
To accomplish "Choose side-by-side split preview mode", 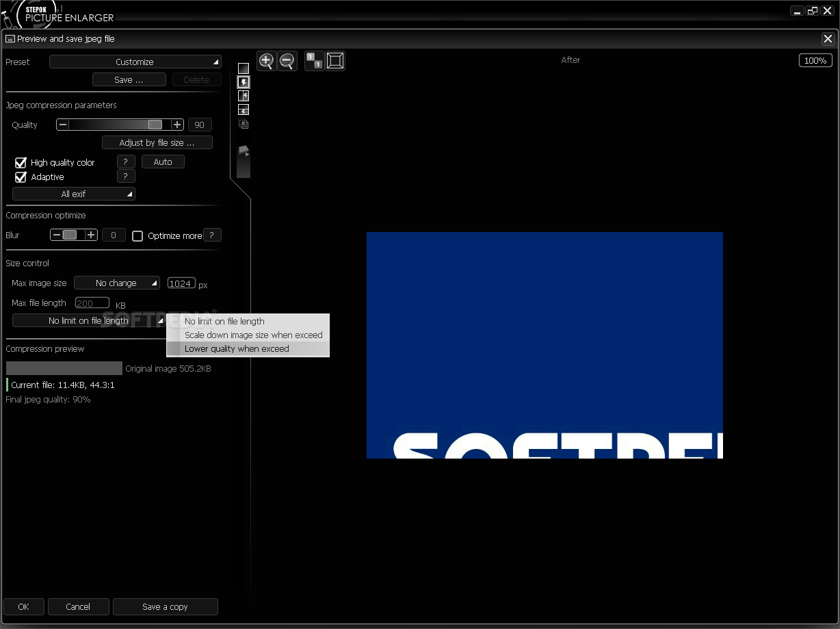I will tap(244, 96).
